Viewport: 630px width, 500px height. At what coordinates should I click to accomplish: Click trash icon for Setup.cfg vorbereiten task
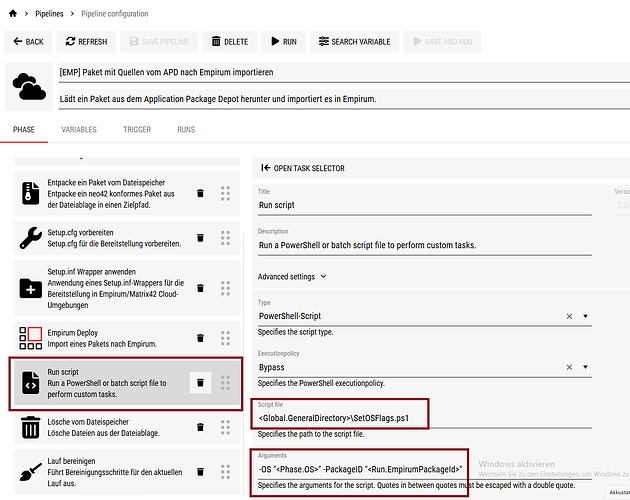pyautogui.click(x=200, y=238)
